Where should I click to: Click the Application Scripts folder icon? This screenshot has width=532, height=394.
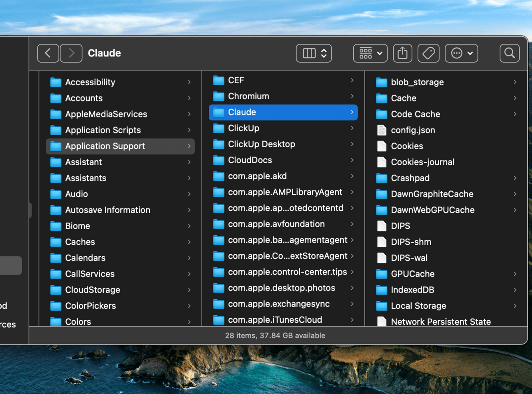56,130
